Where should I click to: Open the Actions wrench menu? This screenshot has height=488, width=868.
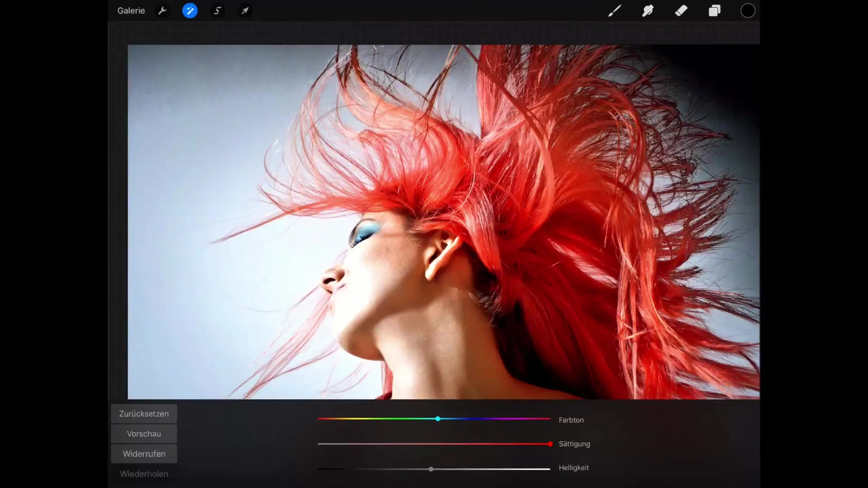click(162, 10)
